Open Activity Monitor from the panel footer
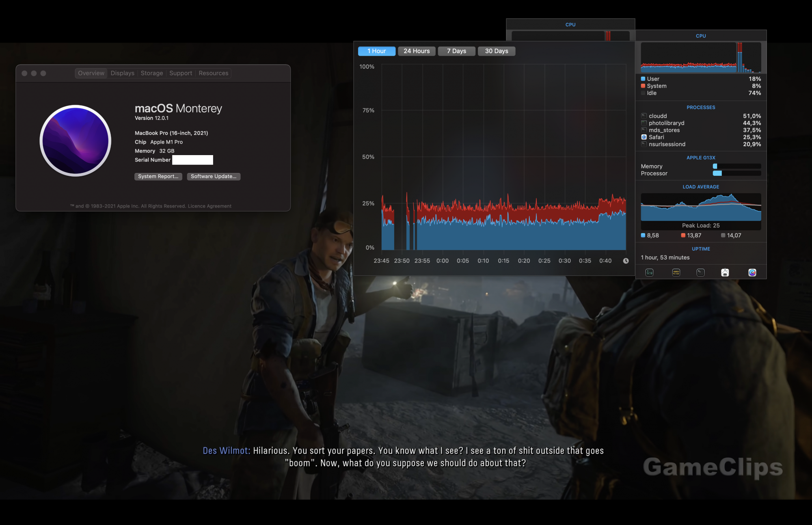Viewport: 812px width, 525px height. click(649, 272)
